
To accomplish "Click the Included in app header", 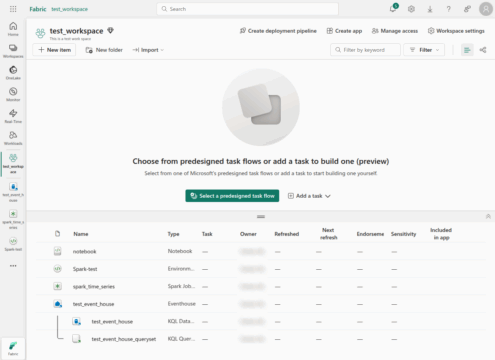I will (x=441, y=234).
